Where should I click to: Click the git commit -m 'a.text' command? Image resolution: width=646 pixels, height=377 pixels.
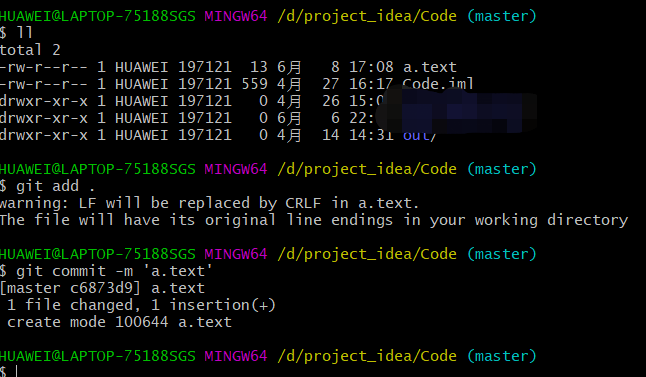pos(114,271)
